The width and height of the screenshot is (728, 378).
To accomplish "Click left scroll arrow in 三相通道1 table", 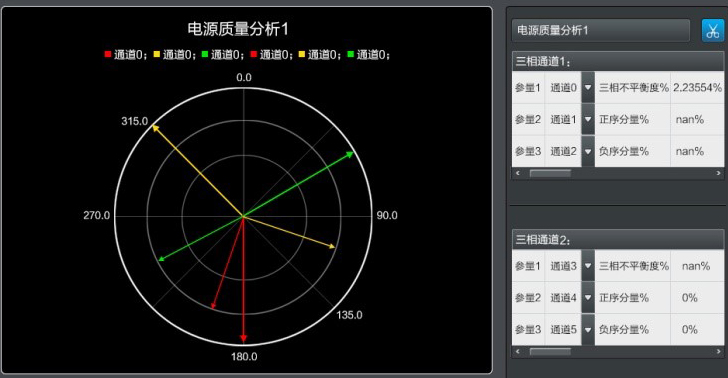I will 518,173.
